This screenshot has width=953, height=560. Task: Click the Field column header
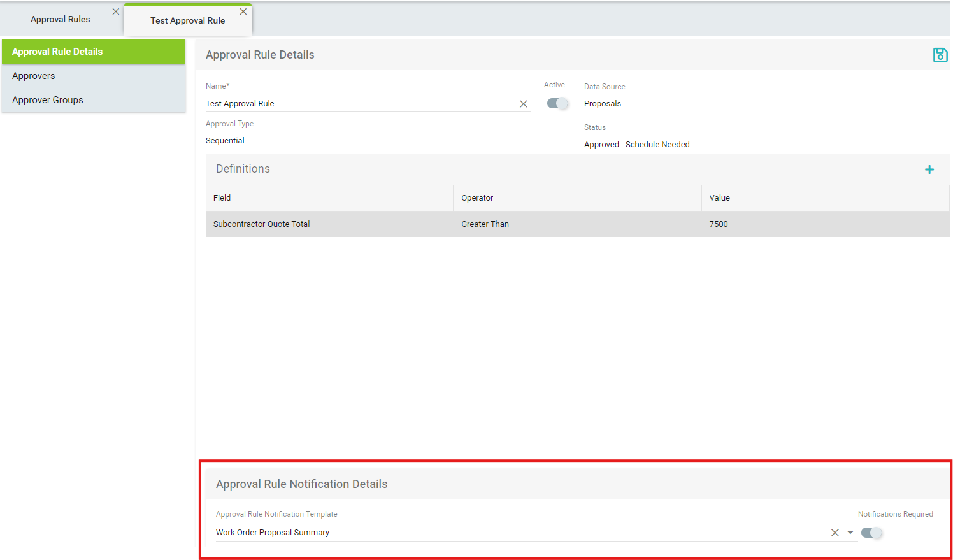click(222, 198)
